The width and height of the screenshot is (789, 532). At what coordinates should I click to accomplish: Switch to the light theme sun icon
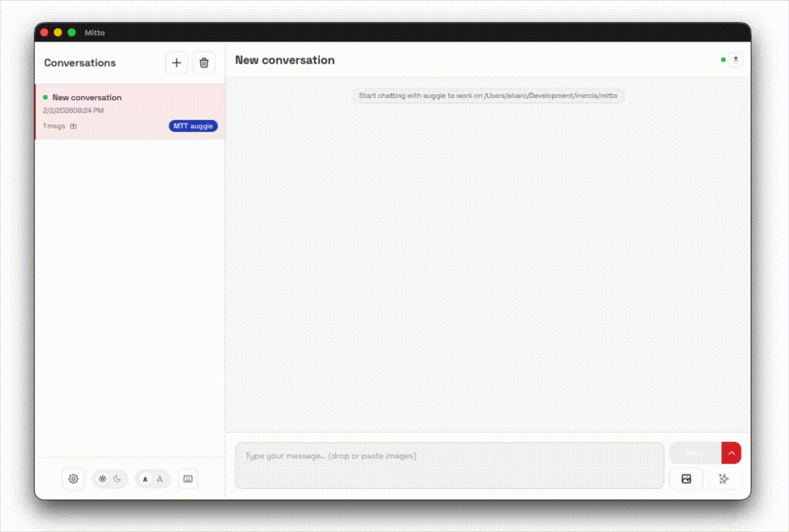(x=103, y=479)
